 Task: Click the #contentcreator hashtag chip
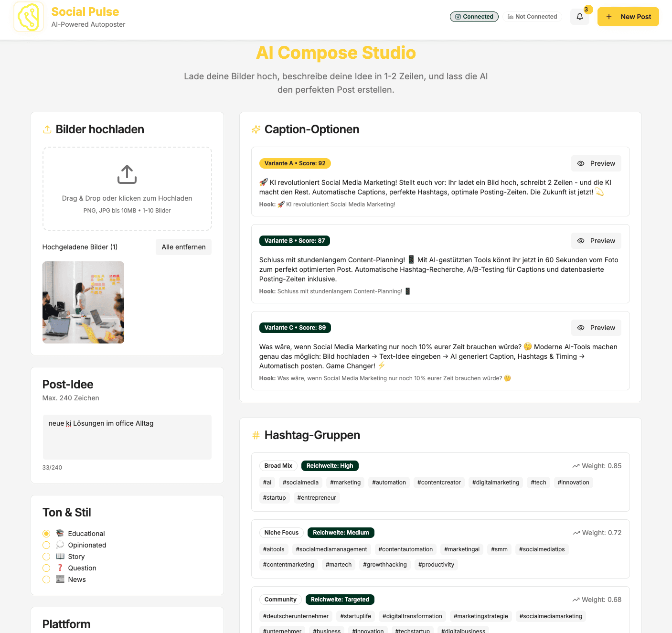click(x=439, y=483)
